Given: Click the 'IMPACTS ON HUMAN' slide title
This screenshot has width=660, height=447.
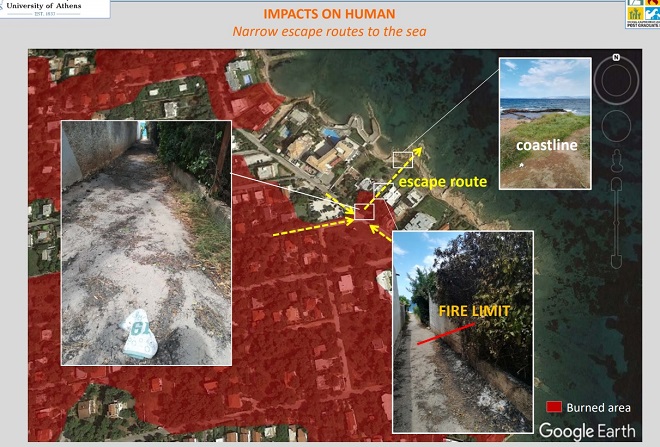Looking at the screenshot, I should point(330,16).
